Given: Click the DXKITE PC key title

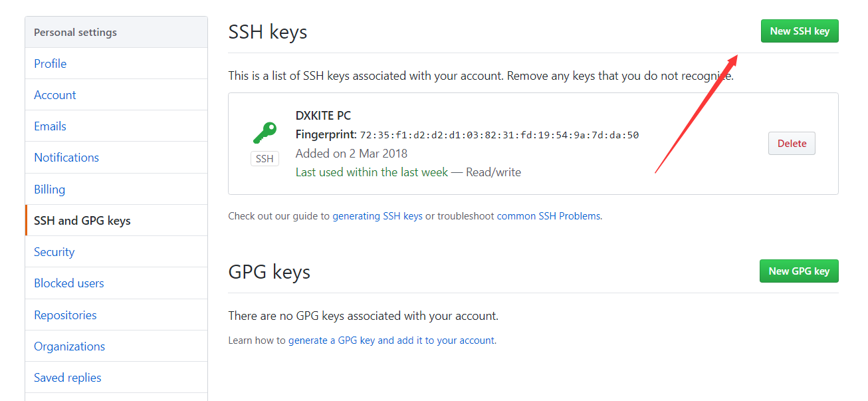Looking at the screenshot, I should click(323, 116).
